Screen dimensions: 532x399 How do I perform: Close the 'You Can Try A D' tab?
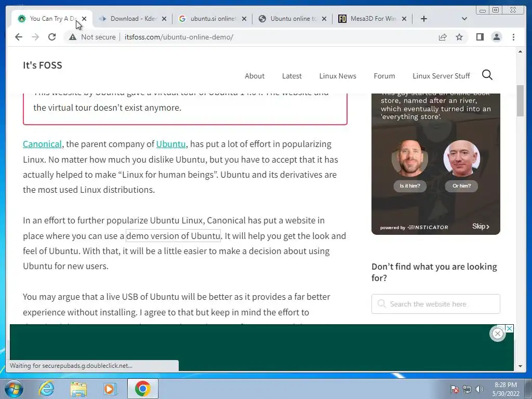84,19
